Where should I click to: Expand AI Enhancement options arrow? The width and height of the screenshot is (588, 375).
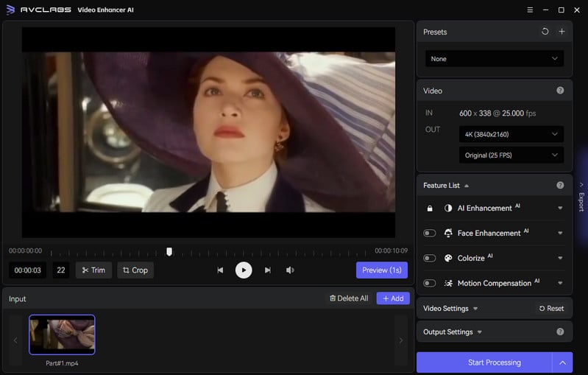tap(560, 208)
